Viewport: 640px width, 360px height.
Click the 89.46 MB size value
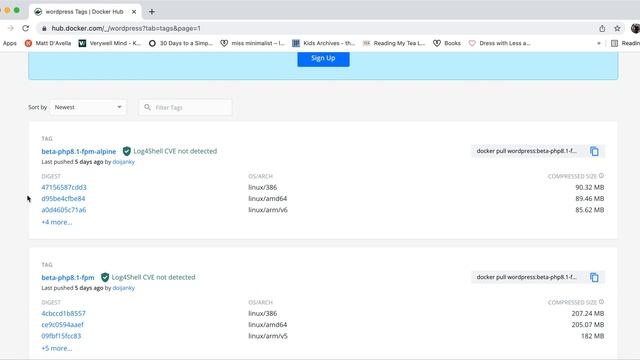tap(590, 199)
